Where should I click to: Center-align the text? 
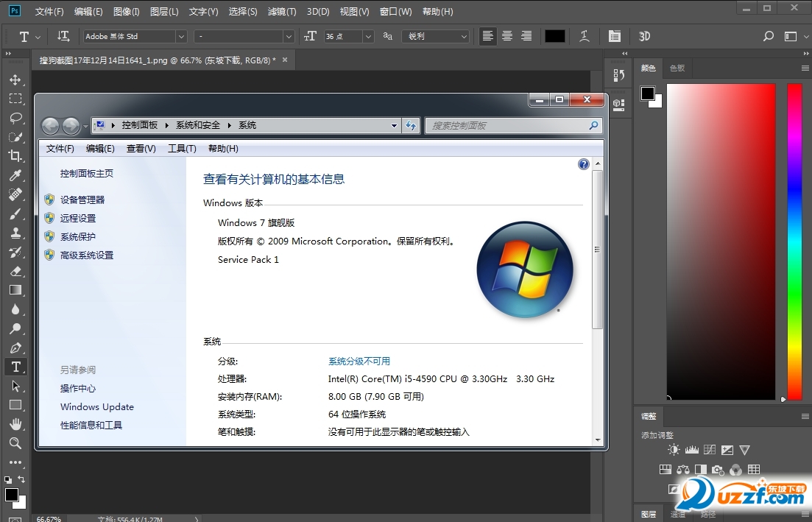pos(506,36)
